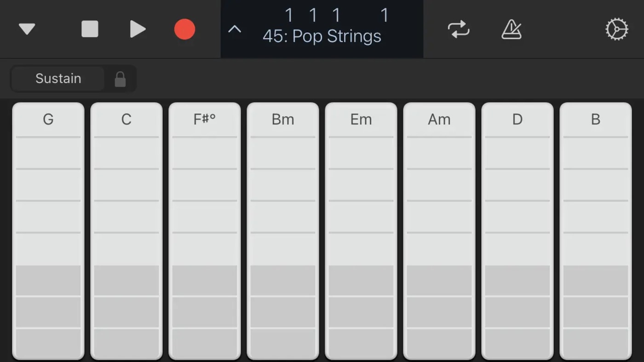Open the navigation menu triangle icon
The width and height of the screenshot is (644, 362).
27,29
